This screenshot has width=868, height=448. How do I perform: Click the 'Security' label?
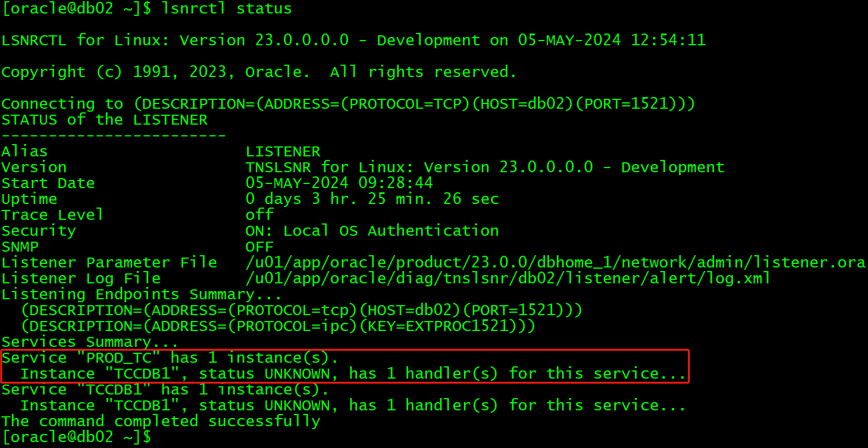[39, 231]
